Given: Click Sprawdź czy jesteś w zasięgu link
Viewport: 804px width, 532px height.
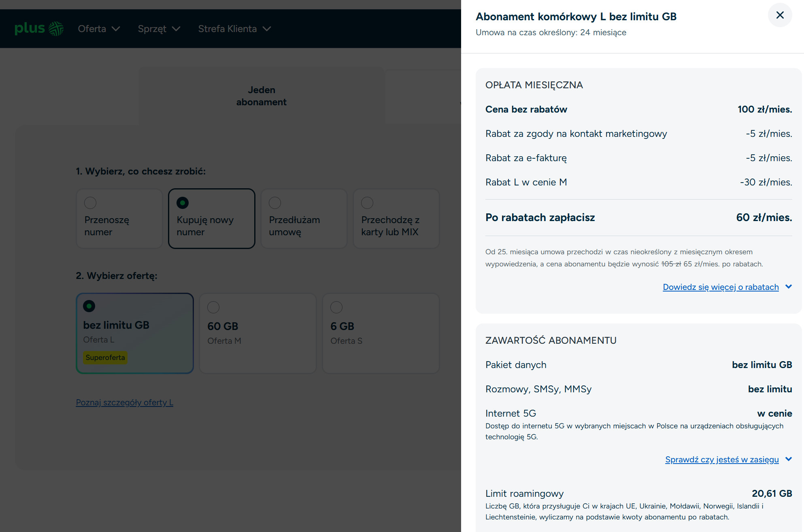Looking at the screenshot, I should pyautogui.click(x=722, y=460).
